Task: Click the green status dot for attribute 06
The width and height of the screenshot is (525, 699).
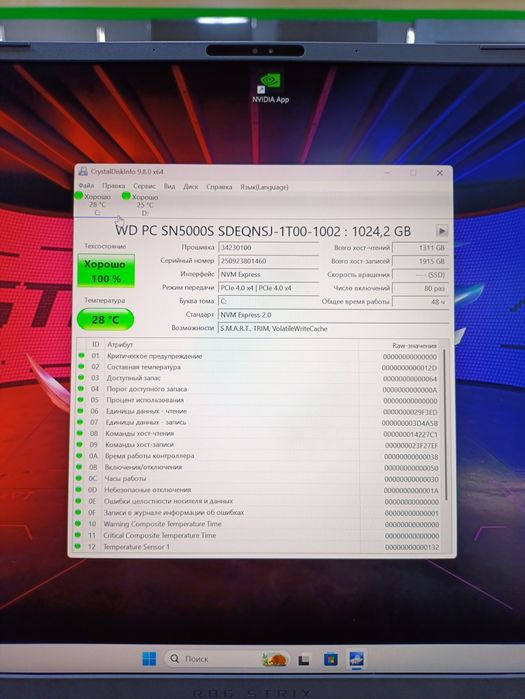Action: click(80, 411)
